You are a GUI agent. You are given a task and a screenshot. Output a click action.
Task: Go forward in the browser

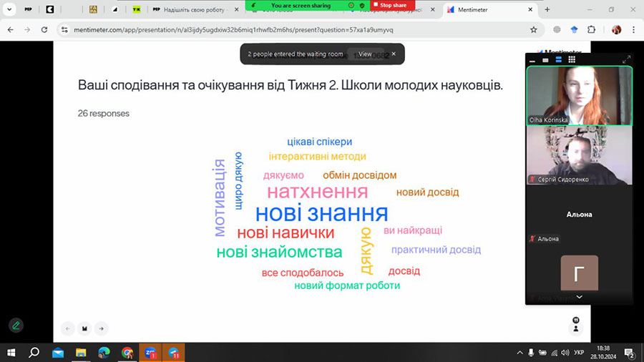pos(27,29)
